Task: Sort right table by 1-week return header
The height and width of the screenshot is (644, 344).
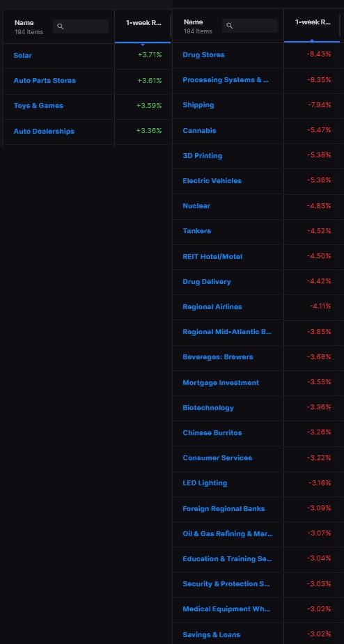Action: [x=313, y=22]
